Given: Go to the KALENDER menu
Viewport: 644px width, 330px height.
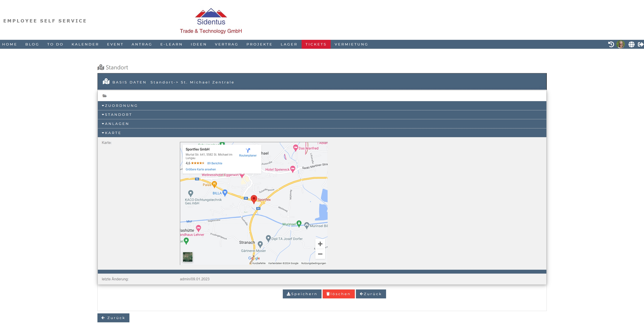Looking at the screenshot, I should (85, 44).
